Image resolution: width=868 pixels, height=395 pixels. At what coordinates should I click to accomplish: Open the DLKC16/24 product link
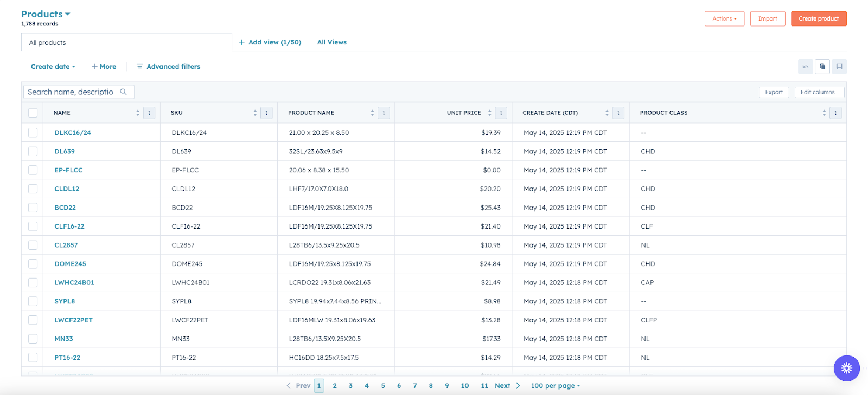click(x=73, y=133)
